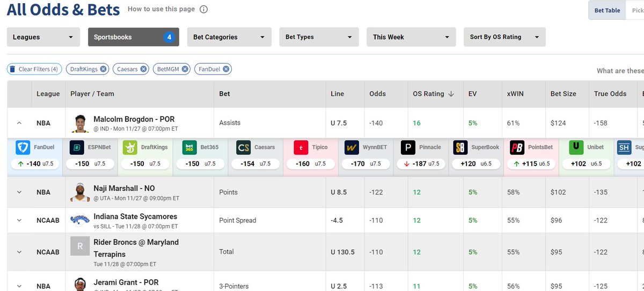This screenshot has width=644, height=291.
Task: Click the trash icon in Clear Filters
Action: pos(13,69)
